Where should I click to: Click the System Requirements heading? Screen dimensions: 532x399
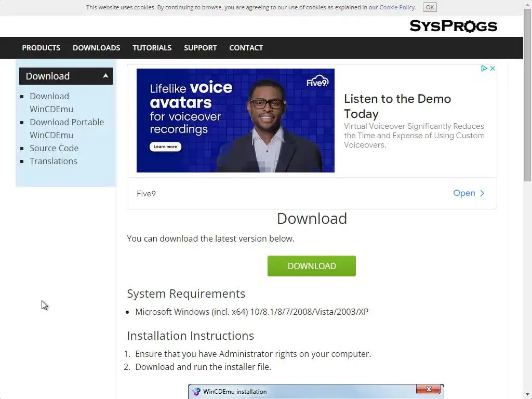(x=186, y=294)
